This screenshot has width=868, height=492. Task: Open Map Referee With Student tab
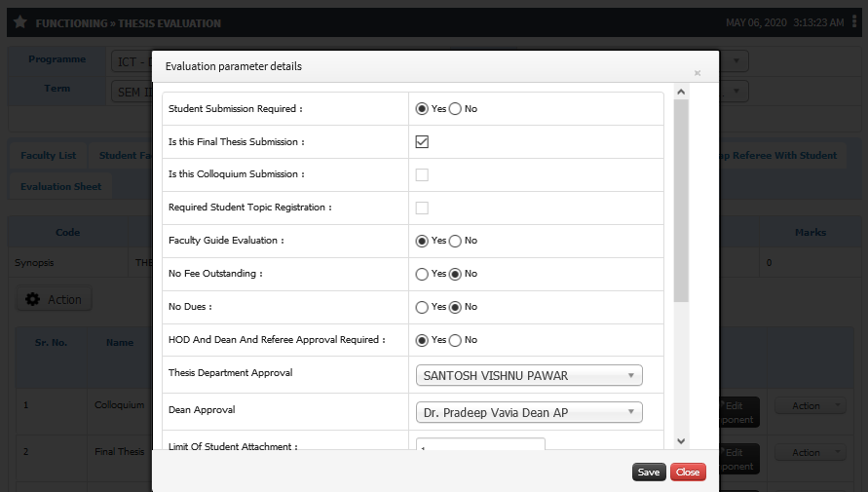pos(782,156)
